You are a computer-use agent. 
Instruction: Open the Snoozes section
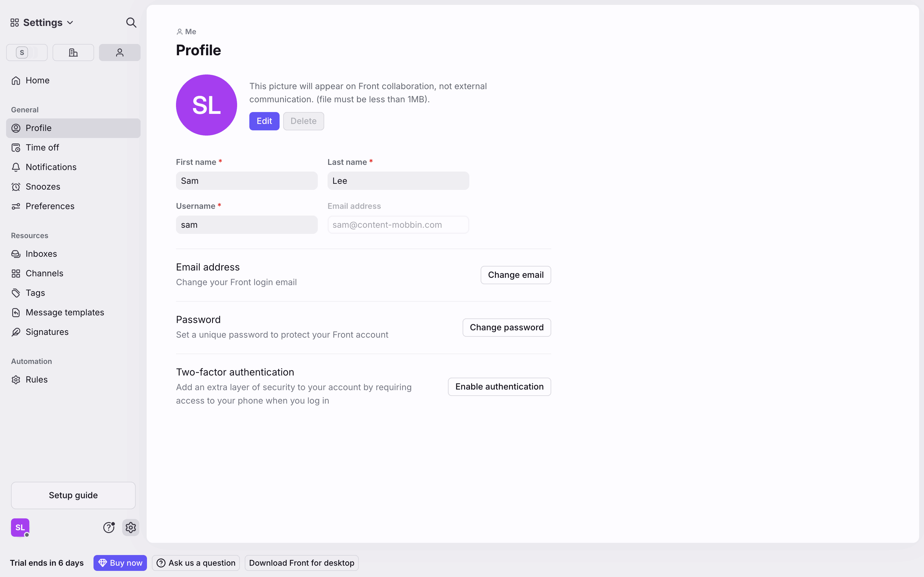(x=43, y=187)
